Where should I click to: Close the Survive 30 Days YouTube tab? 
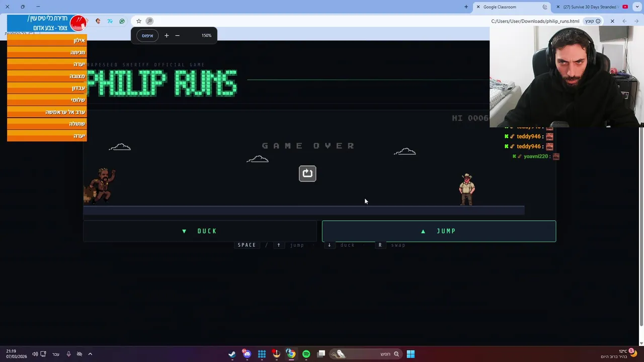pyautogui.click(x=558, y=7)
